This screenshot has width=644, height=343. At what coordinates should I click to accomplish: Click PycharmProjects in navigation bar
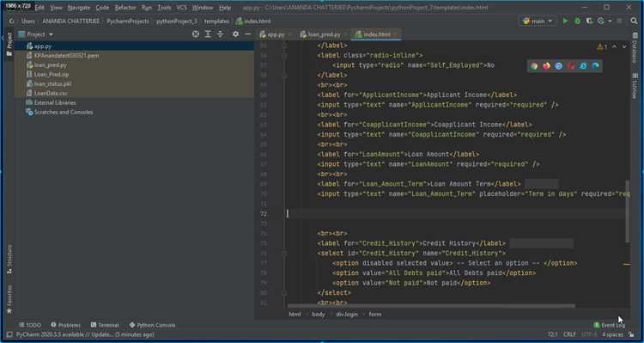coord(128,21)
